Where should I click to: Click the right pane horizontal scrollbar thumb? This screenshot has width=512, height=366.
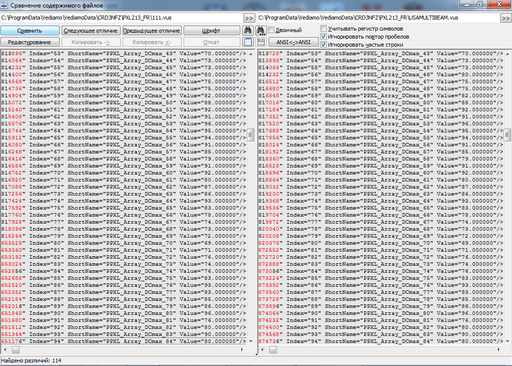273,350
